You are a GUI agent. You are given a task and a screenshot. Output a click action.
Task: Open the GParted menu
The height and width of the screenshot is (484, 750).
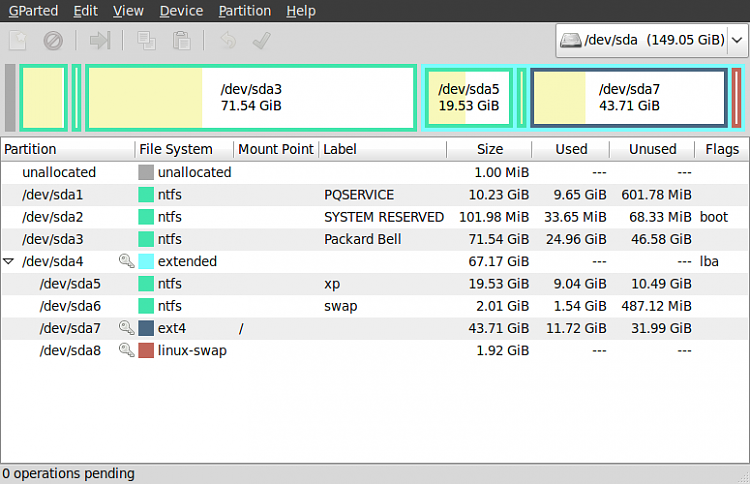33,11
